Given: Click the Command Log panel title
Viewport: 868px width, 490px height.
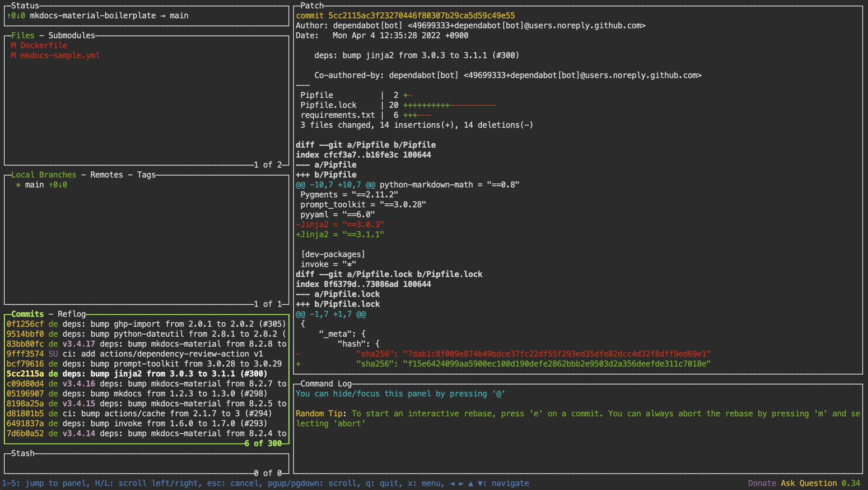Looking at the screenshot, I should (325, 383).
